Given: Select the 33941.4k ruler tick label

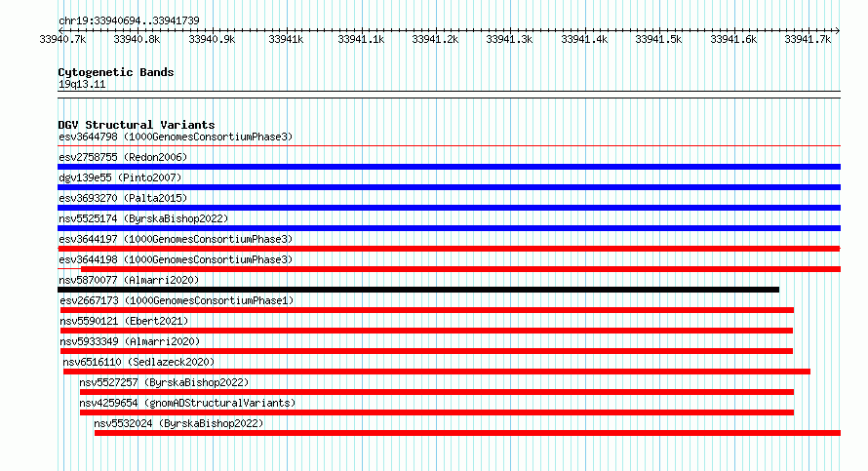Looking at the screenshot, I should 584,39.
